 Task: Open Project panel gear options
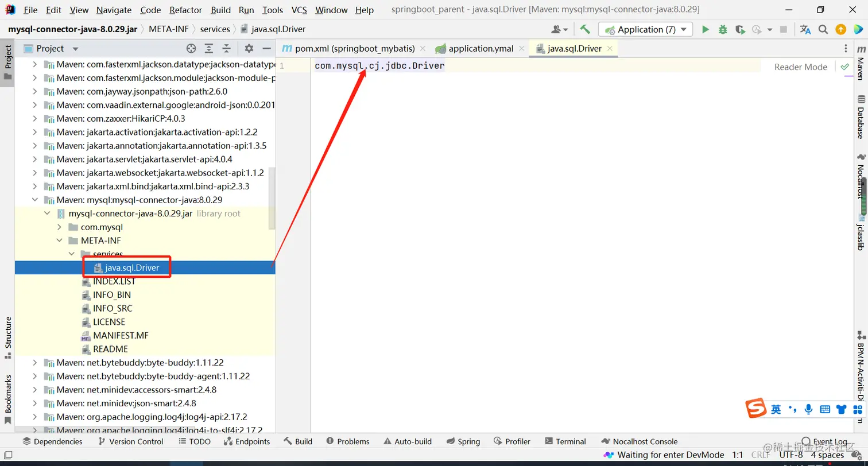pyautogui.click(x=249, y=49)
